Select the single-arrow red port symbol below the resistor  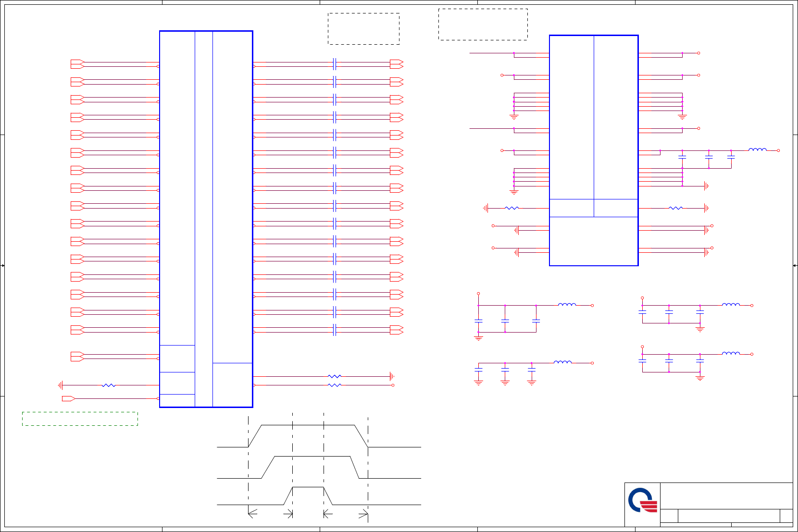tap(69, 398)
